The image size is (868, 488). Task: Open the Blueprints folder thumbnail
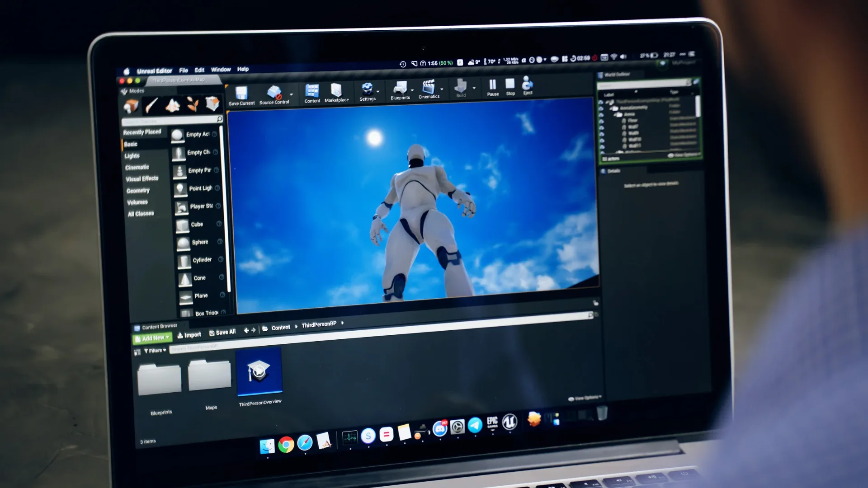pos(159,379)
